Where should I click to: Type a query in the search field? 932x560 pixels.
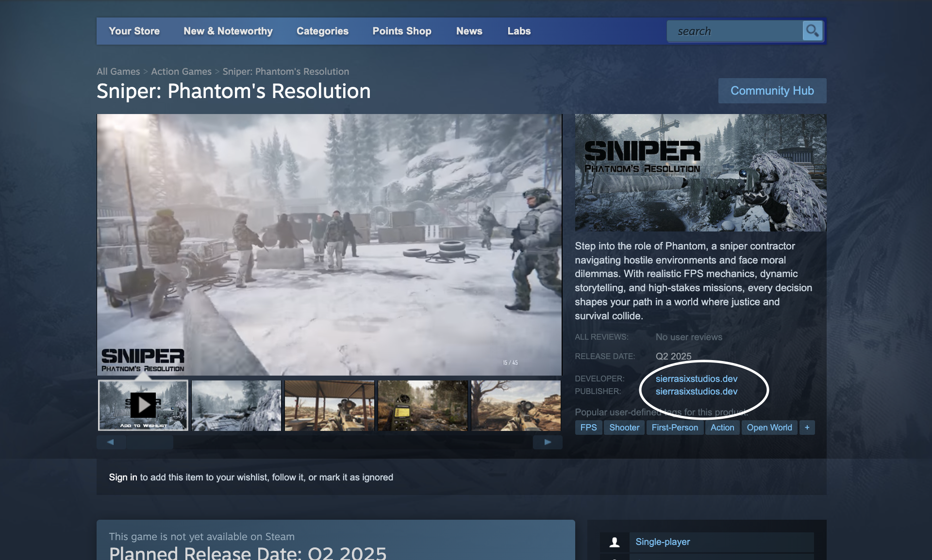(x=733, y=31)
